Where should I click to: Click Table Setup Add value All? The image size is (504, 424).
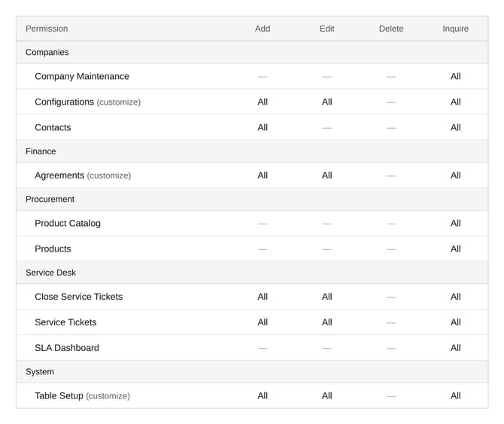263,395
